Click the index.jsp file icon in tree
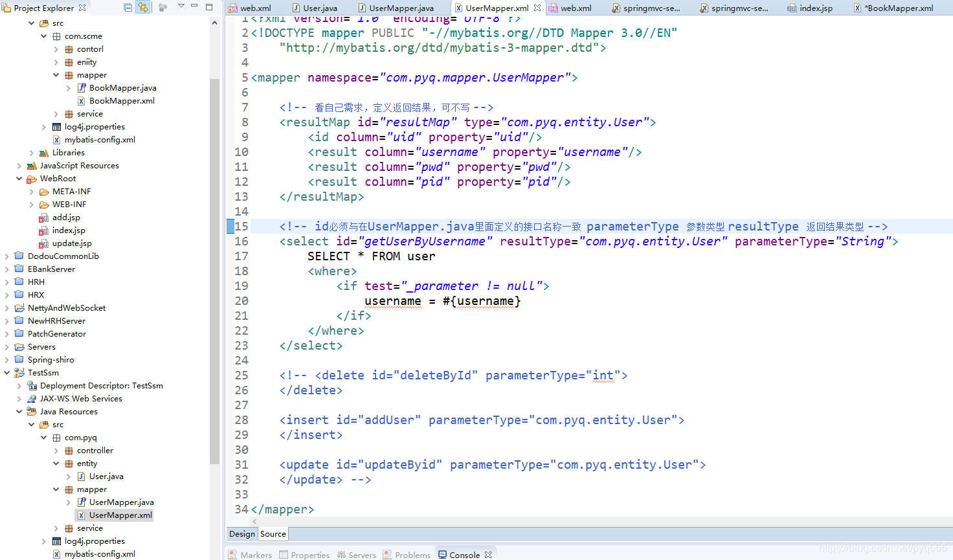Image resolution: width=953 pixels, height=560 pixels. [44, 230]
